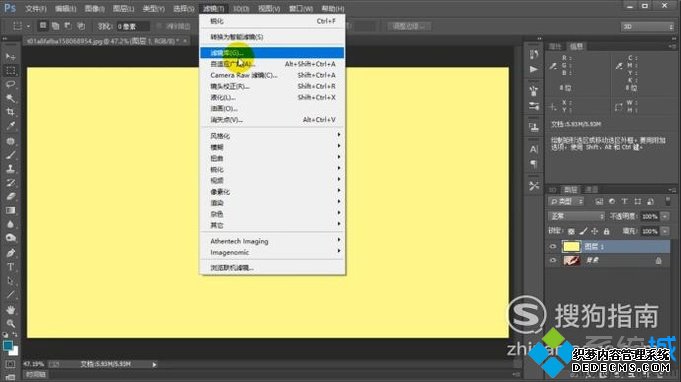Select the History Brush tool
The image size is (681, 382).
tap(10, 183)
